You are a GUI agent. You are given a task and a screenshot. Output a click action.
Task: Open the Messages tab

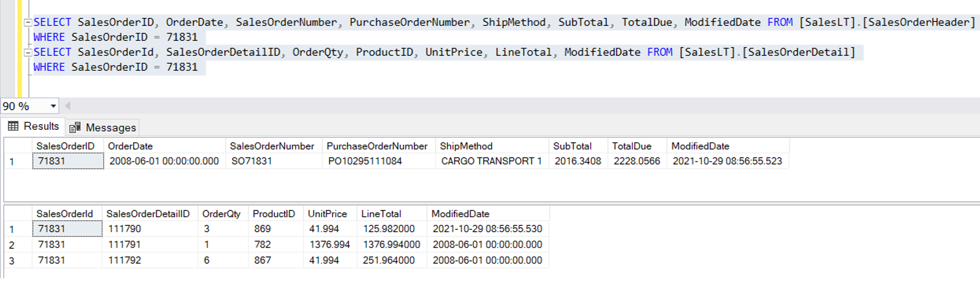pyautogui.click(x=110, y=128)
